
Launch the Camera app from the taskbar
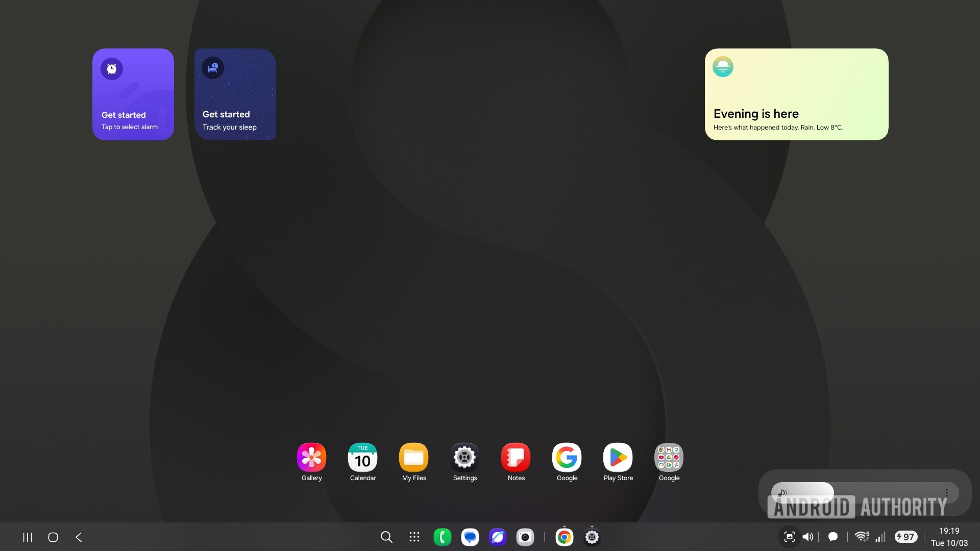[525, 537]
